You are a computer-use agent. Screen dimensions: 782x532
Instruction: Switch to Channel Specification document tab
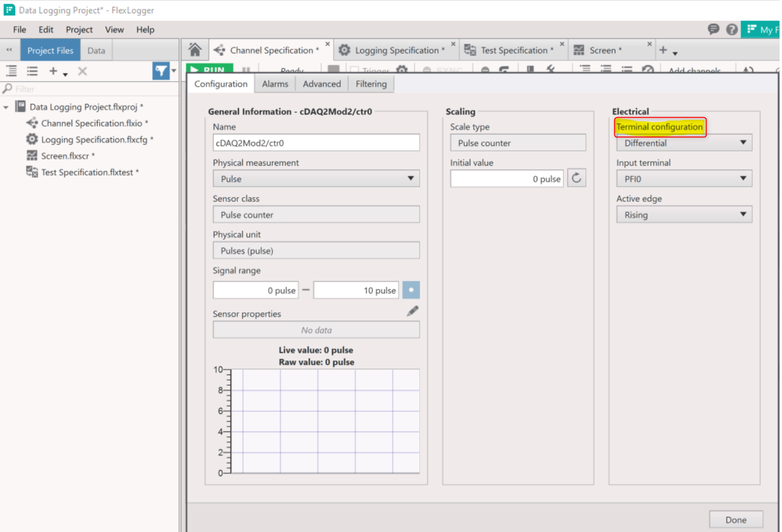(272, 50)
